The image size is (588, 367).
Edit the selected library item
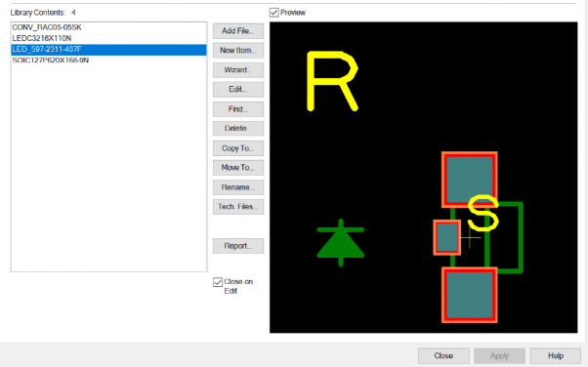tap(238, 89)
